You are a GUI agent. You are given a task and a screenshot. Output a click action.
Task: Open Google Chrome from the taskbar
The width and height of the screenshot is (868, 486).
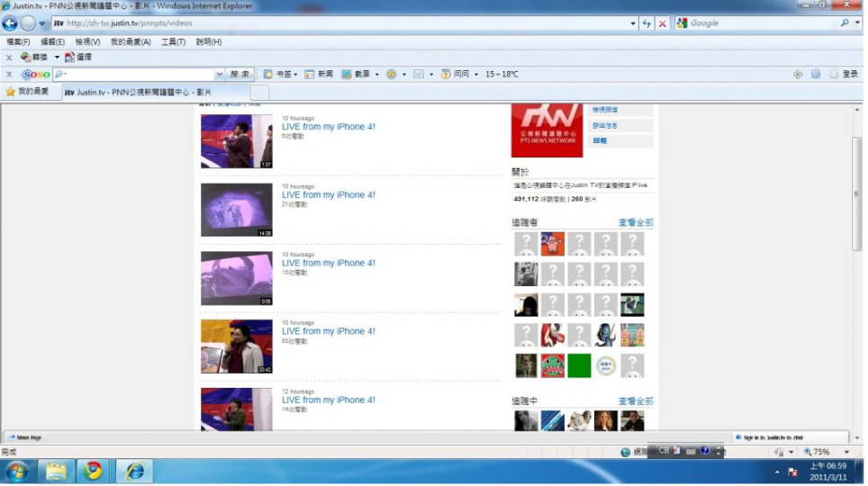pyautogui.click(x=93, y=471)
